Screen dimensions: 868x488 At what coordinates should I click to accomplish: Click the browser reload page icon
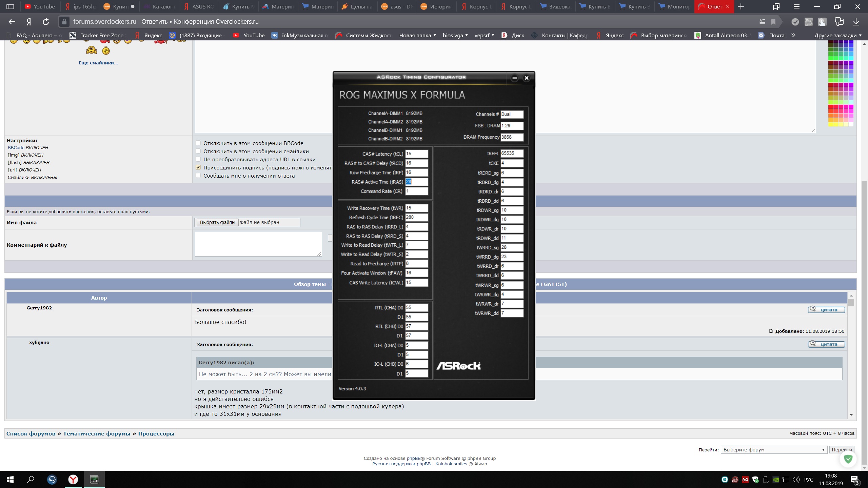click(x=46, y=22)
